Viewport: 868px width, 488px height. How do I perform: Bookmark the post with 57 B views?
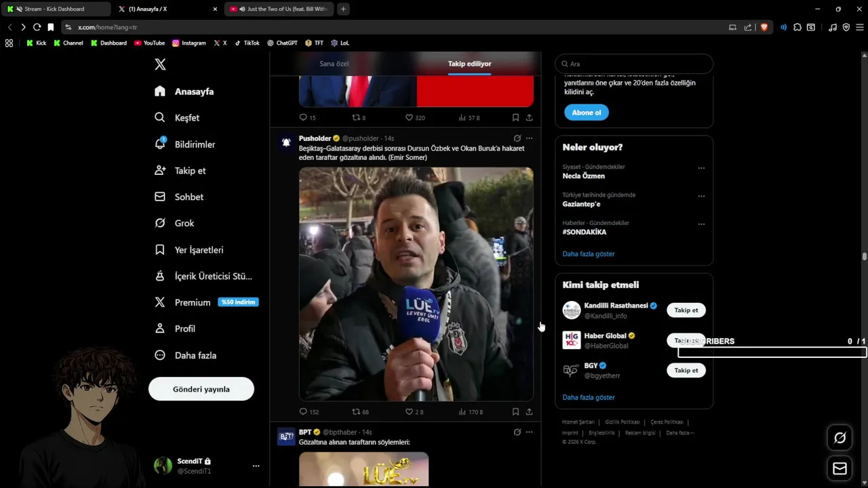click(515, 117)
